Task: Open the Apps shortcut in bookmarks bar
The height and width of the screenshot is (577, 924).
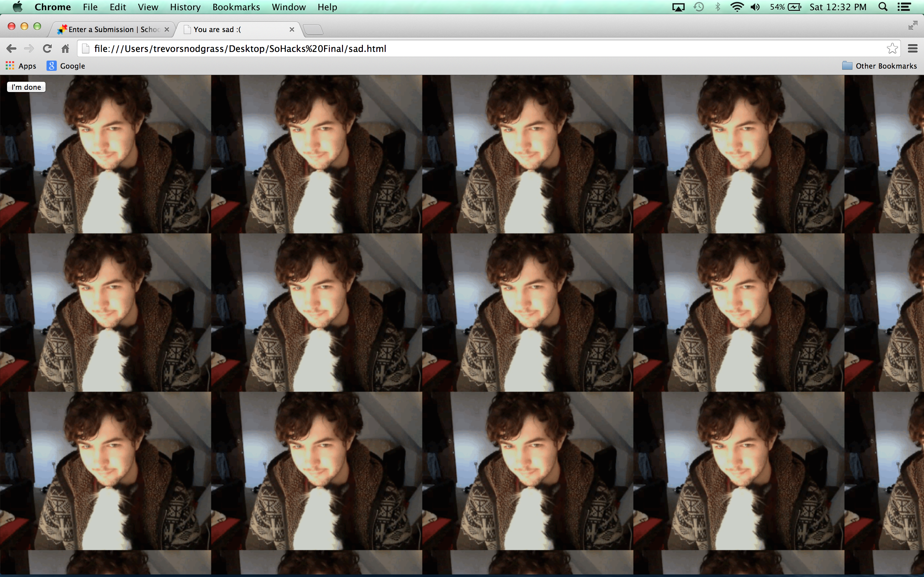Action: [x=21, y=66]
